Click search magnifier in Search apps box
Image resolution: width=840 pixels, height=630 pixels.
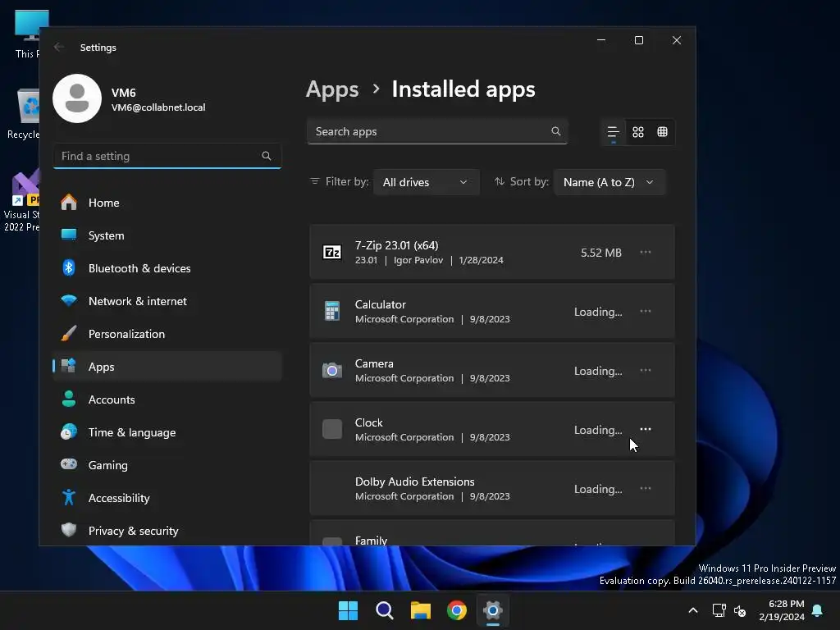555,131
